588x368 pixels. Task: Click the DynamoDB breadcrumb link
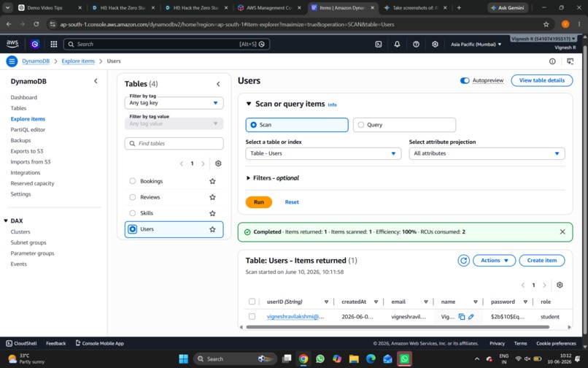36,61
